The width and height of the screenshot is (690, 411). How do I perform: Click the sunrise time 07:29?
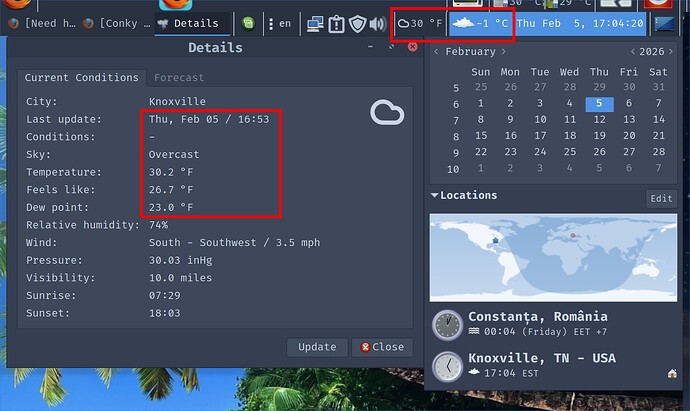coord(165,296)
